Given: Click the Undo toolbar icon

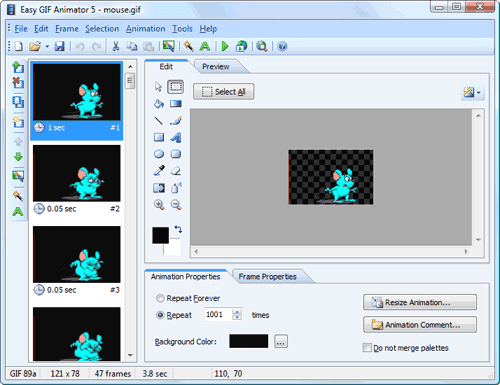Looking at the screenshot, I should [80, 46].
